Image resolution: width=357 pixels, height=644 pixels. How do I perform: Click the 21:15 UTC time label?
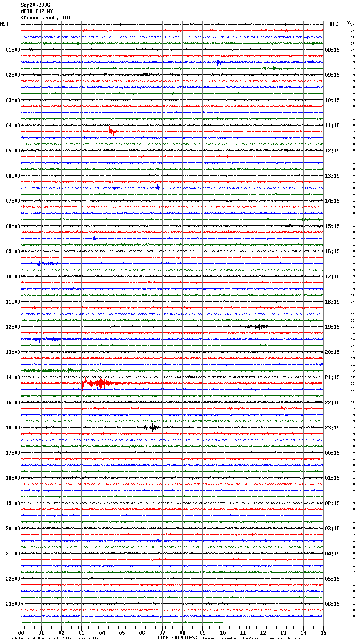332,377
